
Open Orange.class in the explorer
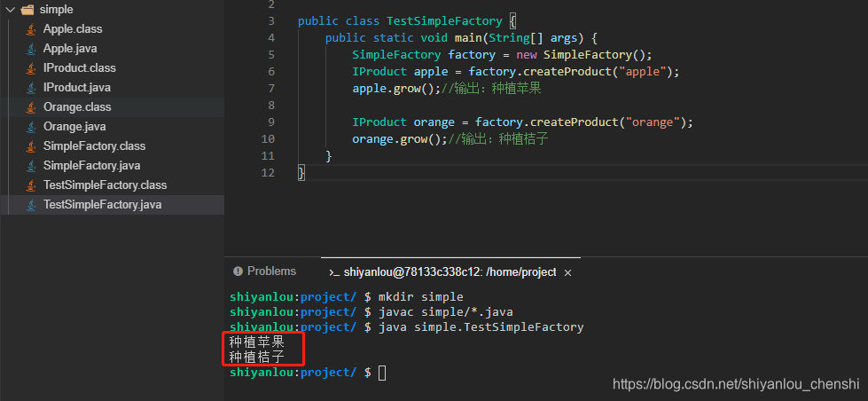pyautogui.click(x=77, y=106)
